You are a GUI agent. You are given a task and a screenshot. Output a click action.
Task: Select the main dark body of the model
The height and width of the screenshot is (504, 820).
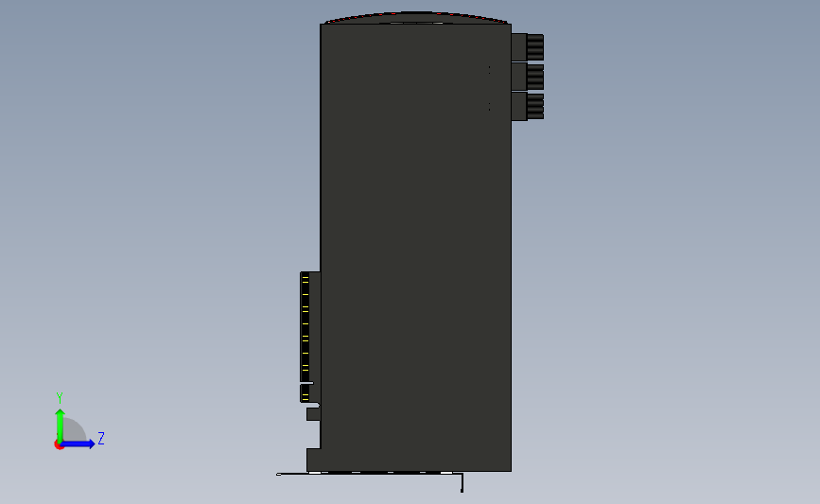(x=416, y=248)
